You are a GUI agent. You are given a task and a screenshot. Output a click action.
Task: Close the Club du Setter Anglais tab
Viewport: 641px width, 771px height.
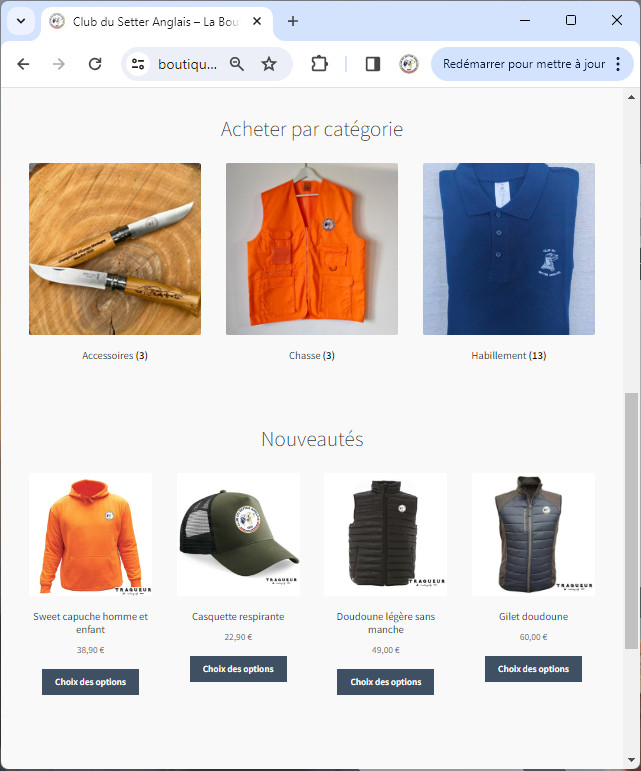257,21
